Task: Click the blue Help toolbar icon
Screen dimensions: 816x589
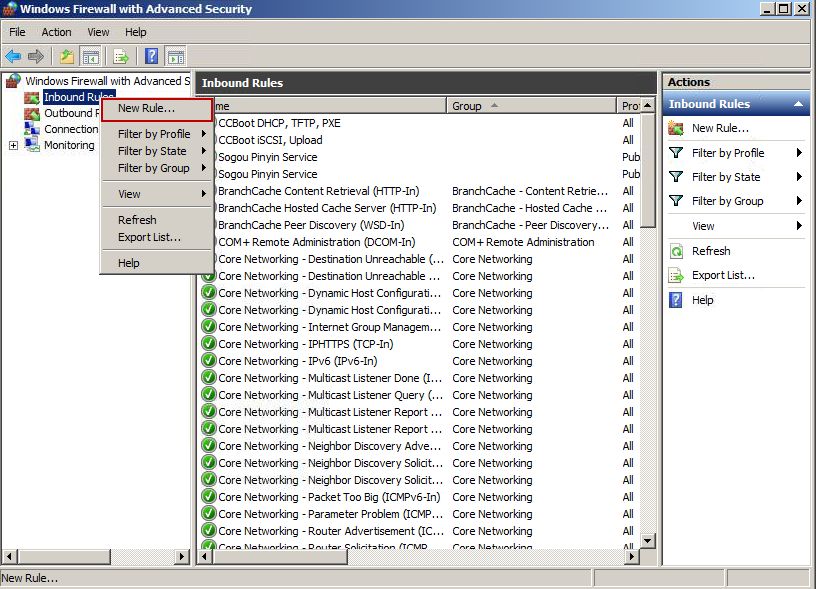Action: 151,56
